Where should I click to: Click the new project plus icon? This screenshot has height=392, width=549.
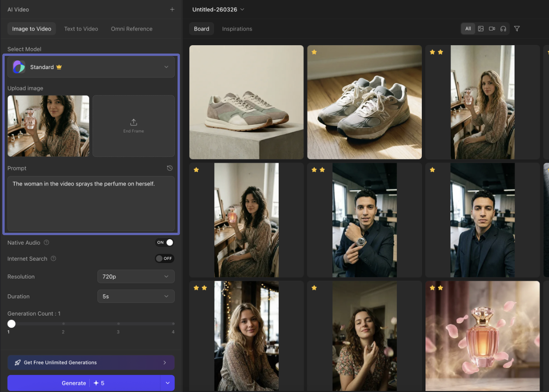[x=172, y=9]
